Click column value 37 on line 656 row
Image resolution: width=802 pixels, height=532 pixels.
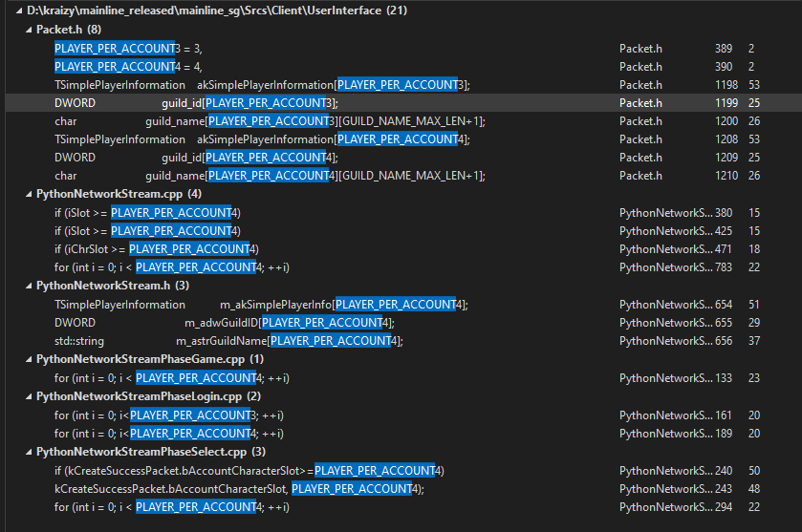pos(754,341)
